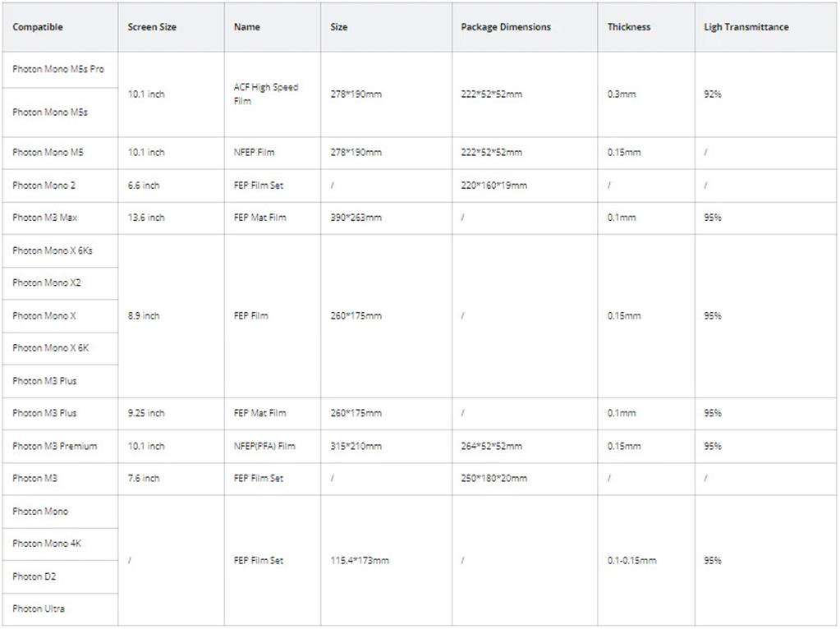The height and width of the screenshot is (629, 840).
Task: Select the Photon Mono M5s cell
Action: pyautogui.click(x=60, y=112)
